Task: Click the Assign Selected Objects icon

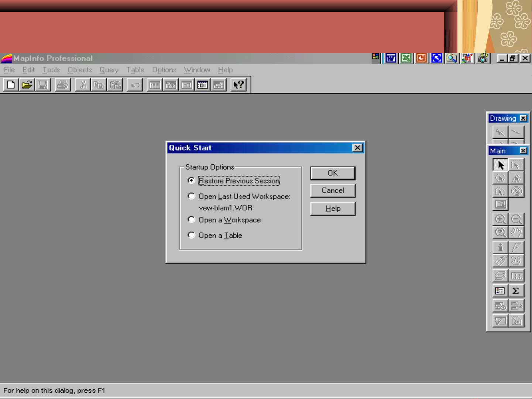Action: click(x=516, y=306)
